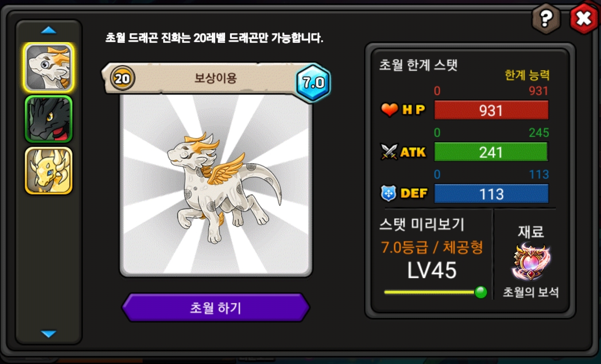The height and width of the screenshot is (364, 601).
Task: Select the black dragon thumbnail
Action: point(49,119)
